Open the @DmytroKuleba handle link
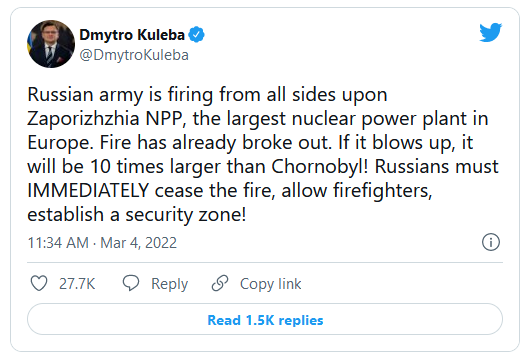The width and height of the screenshot is (529, 362). coord(134,55)
